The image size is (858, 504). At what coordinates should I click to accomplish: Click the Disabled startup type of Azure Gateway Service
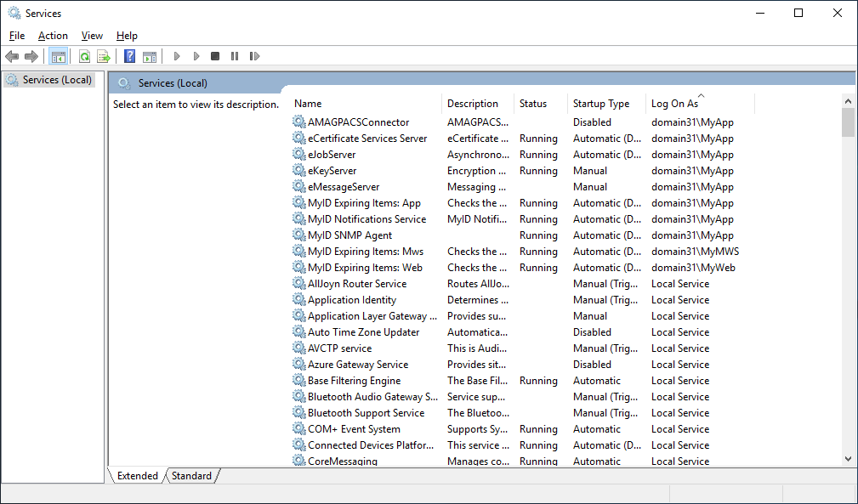coord(592,364)
